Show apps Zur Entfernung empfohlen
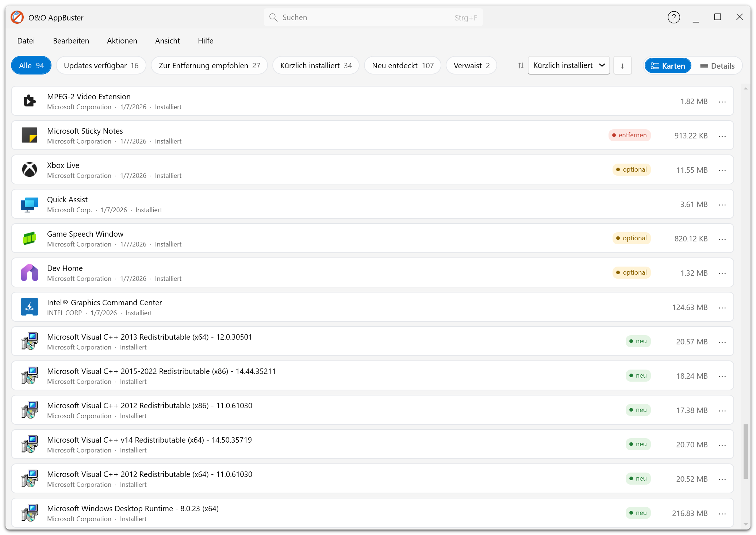The height and width of the screenshot is (535, 756). tap(210, 66)
